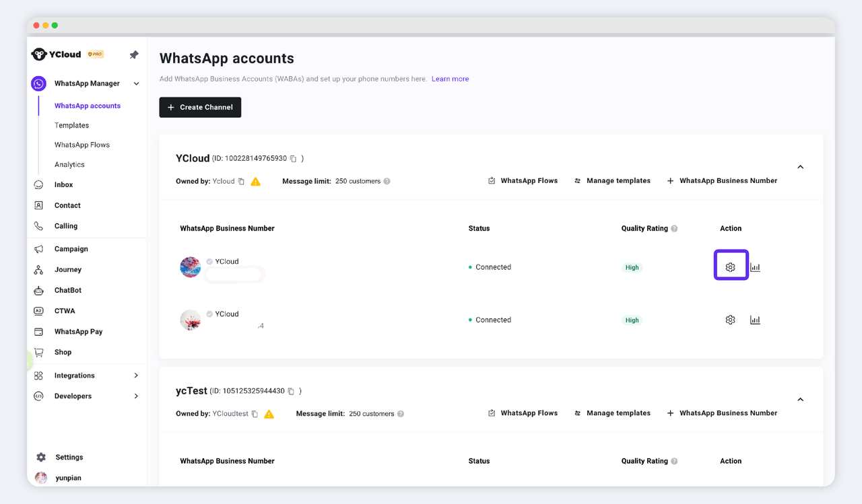Copy the ycTest account ID
Image resolution: width=862 pixels, height=504 pixels.
[291, 392]
